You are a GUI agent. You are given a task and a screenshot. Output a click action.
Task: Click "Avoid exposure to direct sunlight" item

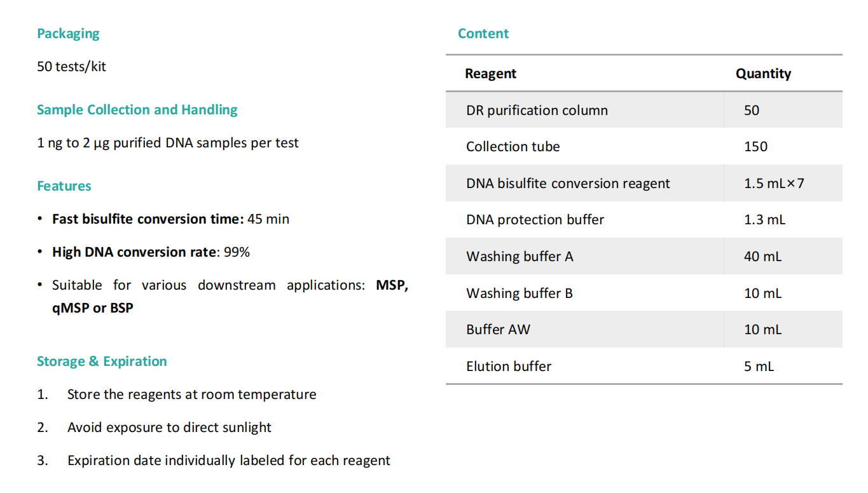coord(169,428)
